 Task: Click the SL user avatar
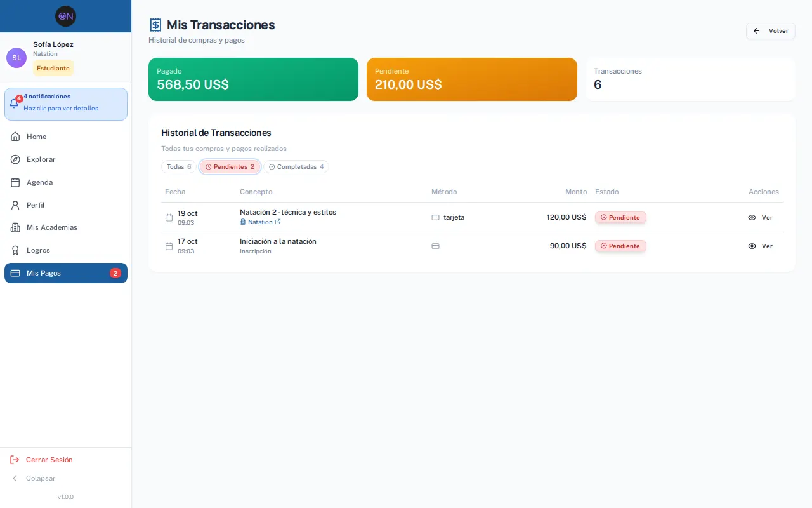(16, 58)
